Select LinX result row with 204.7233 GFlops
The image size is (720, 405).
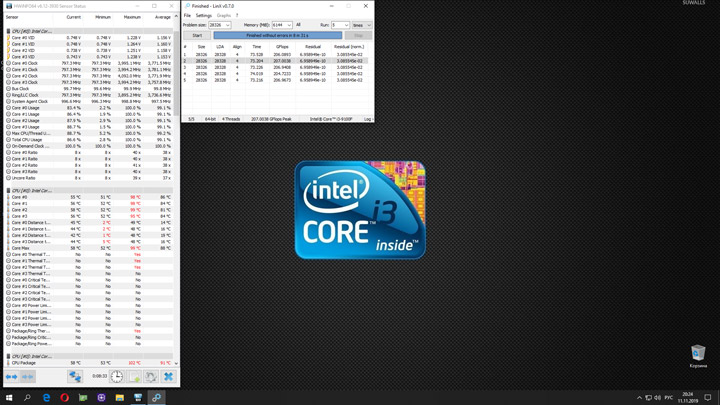(x=276, y=74)
